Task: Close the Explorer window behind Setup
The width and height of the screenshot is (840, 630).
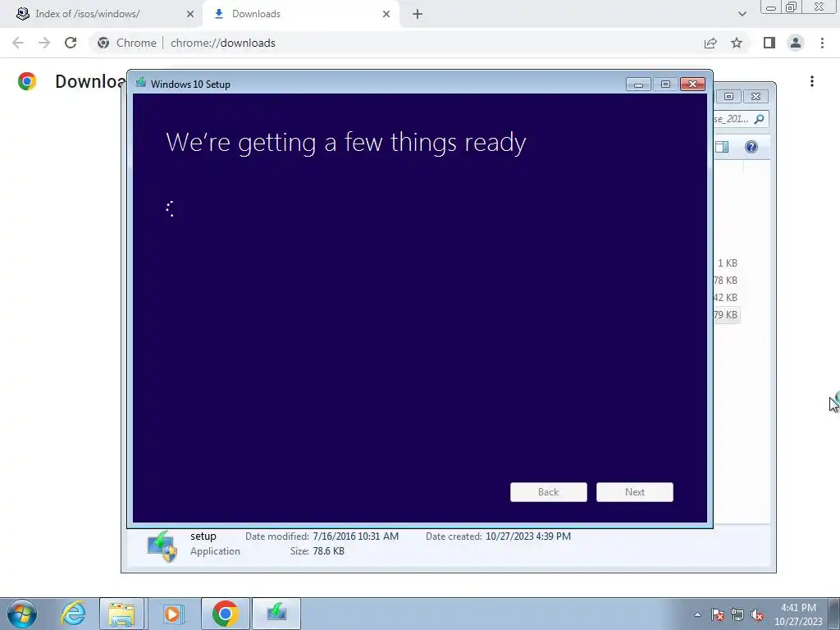Action: tap(756, 97)
